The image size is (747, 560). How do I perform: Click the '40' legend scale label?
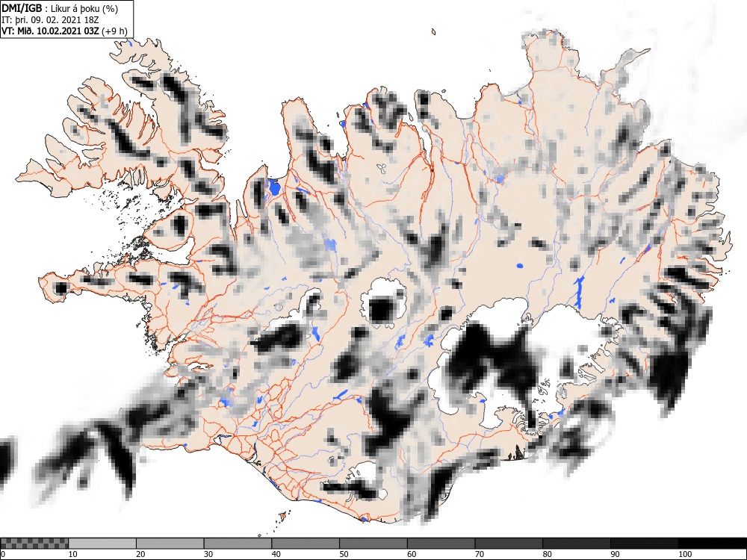(x=276, y=554)
